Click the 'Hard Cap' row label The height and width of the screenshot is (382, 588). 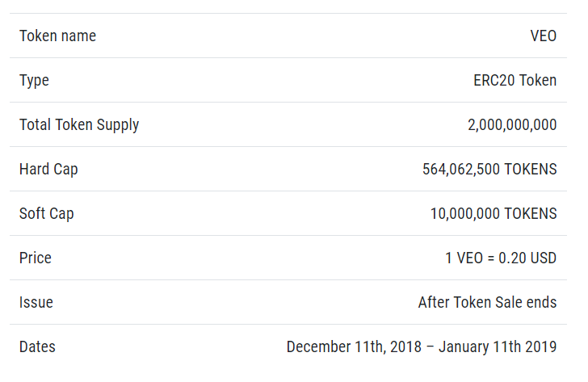pos(48,170)
